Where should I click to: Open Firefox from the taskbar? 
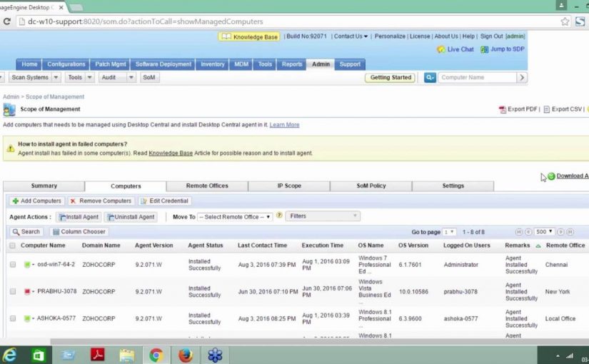point(186,355)
